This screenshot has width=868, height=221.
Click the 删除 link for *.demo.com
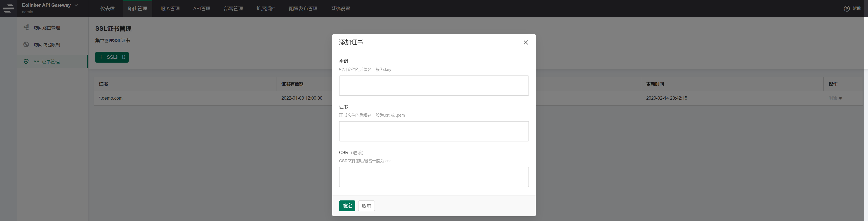(832, 98)
